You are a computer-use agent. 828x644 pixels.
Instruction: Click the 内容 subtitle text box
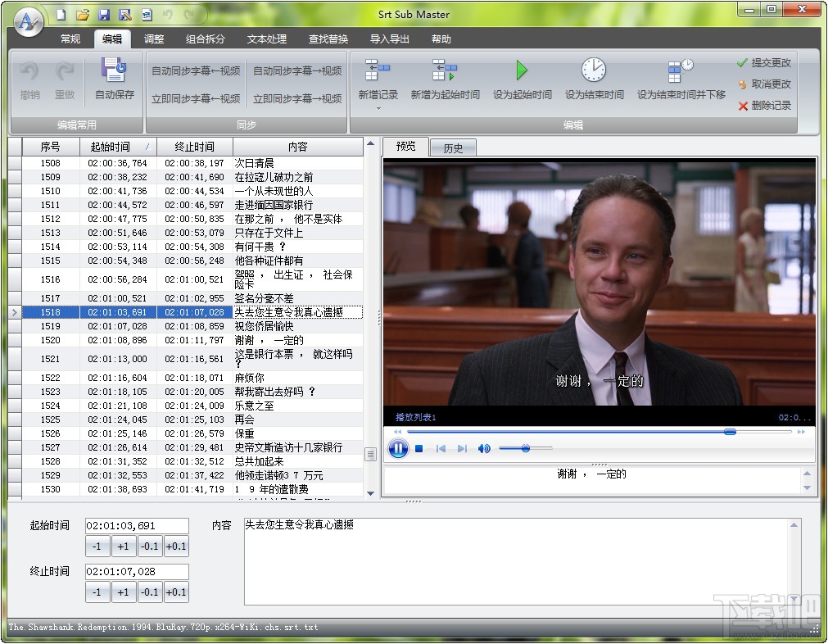point(522,561)
